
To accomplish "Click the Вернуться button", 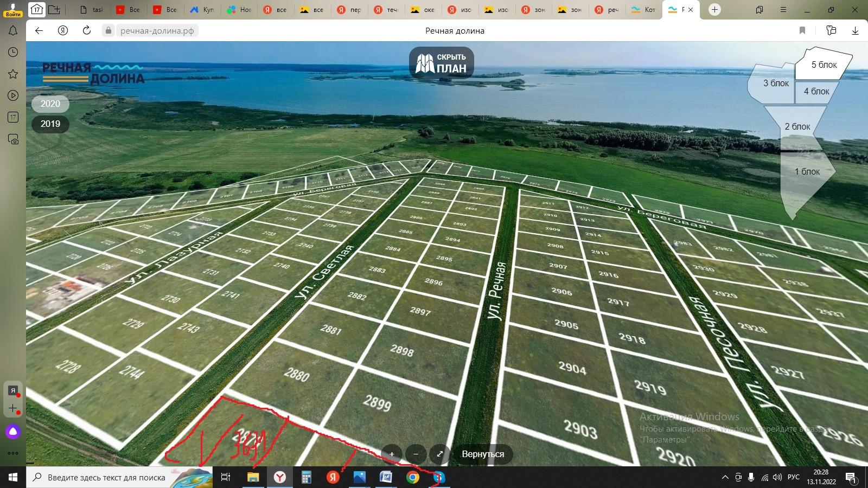I will tap(483, 454).
